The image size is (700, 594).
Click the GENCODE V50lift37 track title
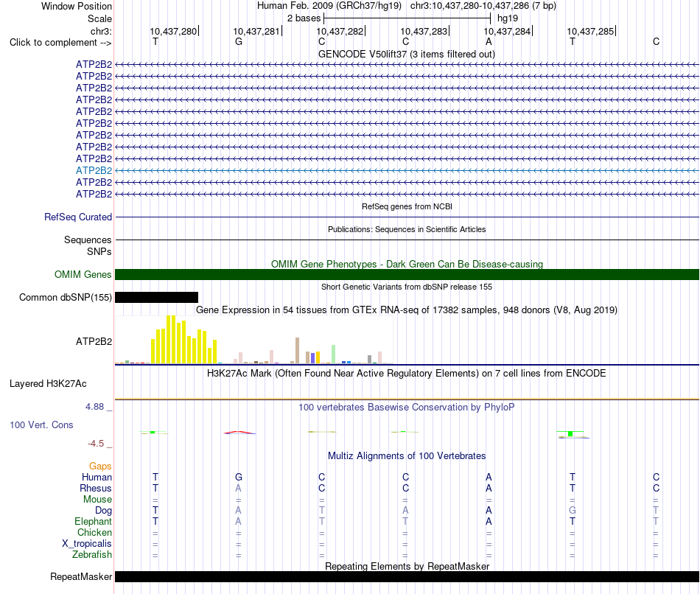tap(407, 54)
